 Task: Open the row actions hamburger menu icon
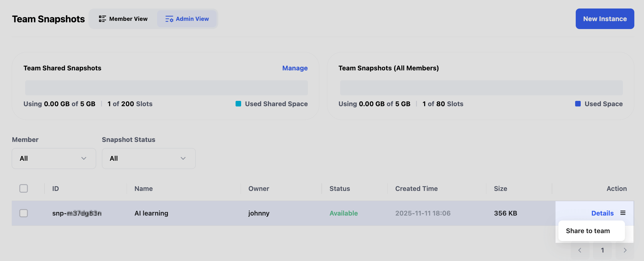(x=623, y=213)
